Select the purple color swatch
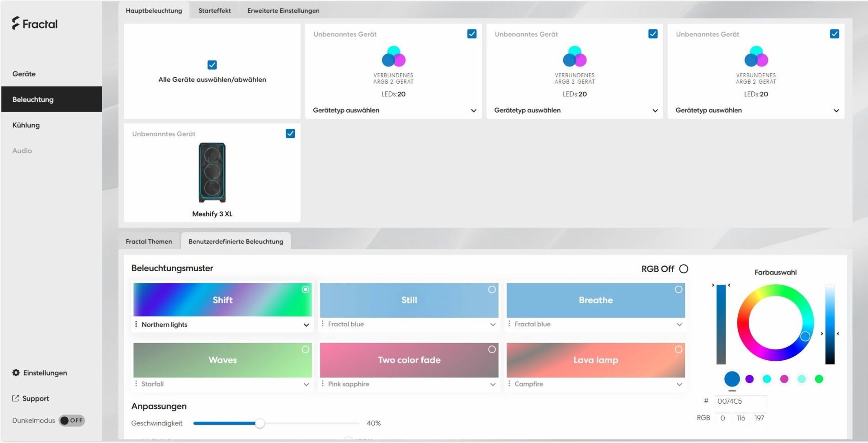This screenshot has height=443, width=868. click(750, 379)
